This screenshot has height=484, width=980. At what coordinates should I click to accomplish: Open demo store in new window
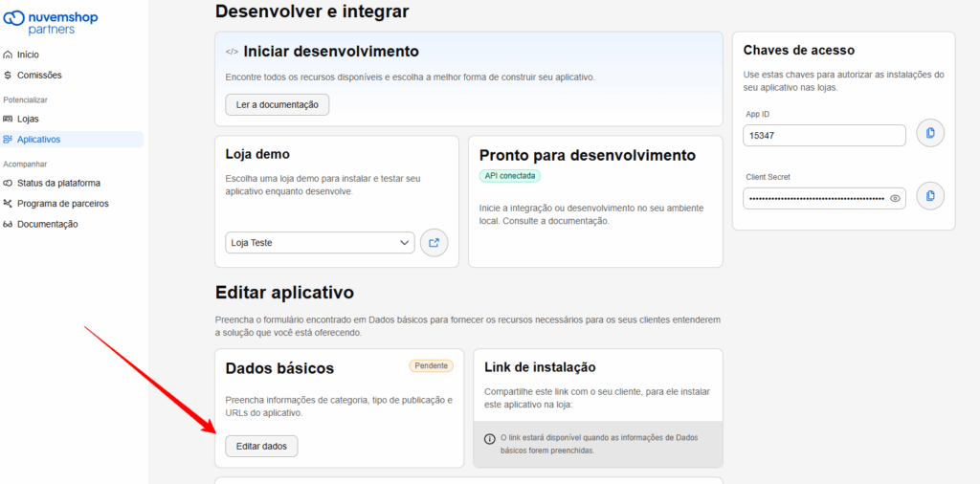434,243
